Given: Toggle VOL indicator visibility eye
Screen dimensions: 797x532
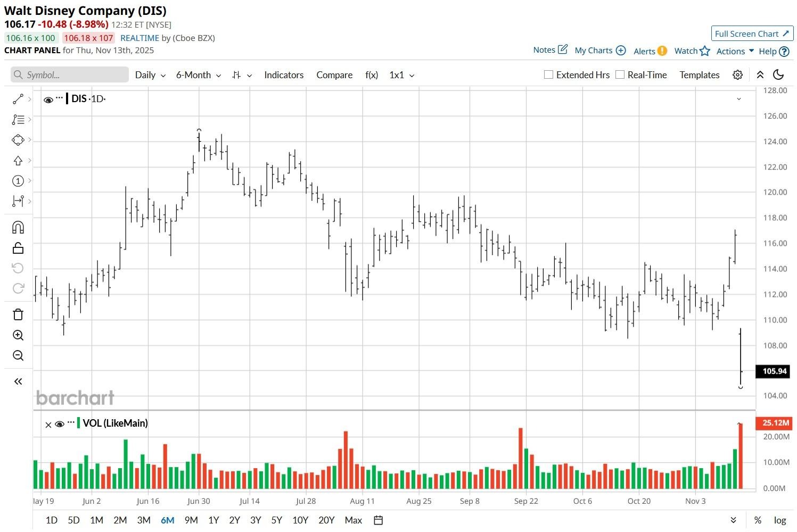Looking at the screenshot, I should pyautogui.click(x=60, y=424).
